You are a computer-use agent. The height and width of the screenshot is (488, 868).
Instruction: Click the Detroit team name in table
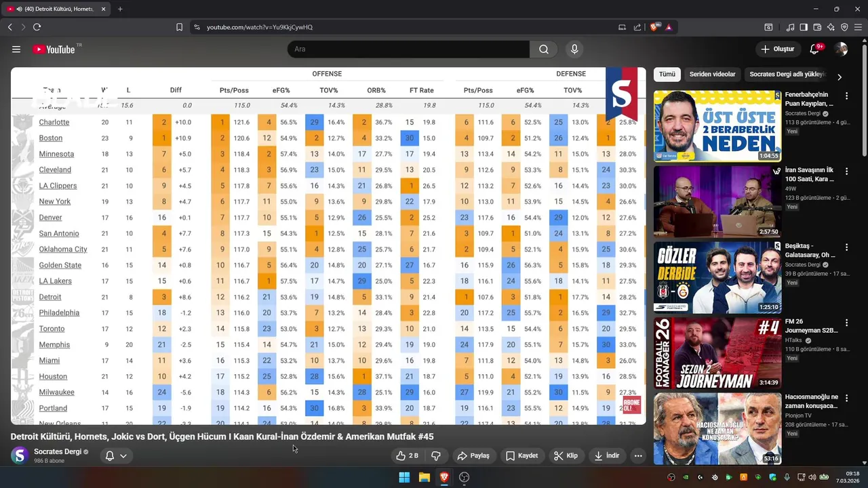pyautogui.click(x=50, y=297)
